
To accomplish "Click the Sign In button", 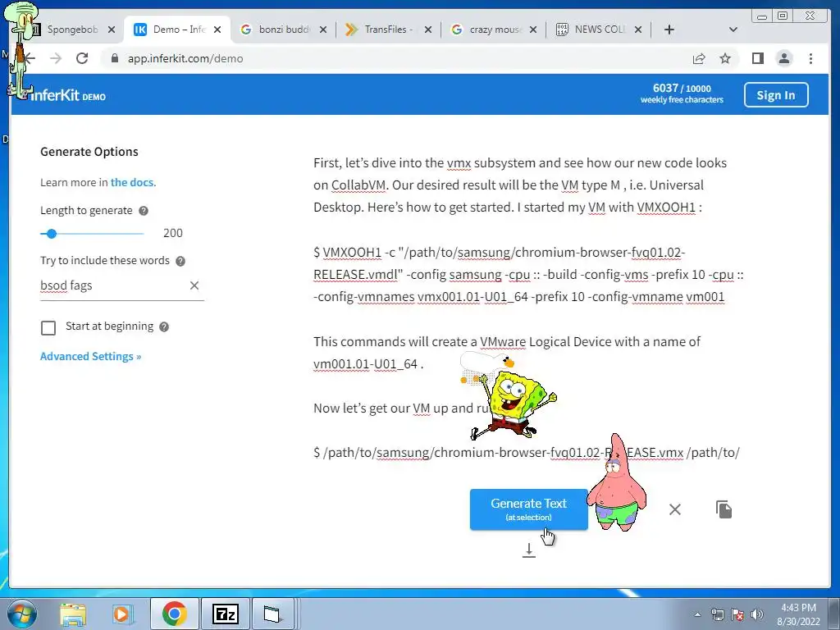I will (x=776, y=95).
